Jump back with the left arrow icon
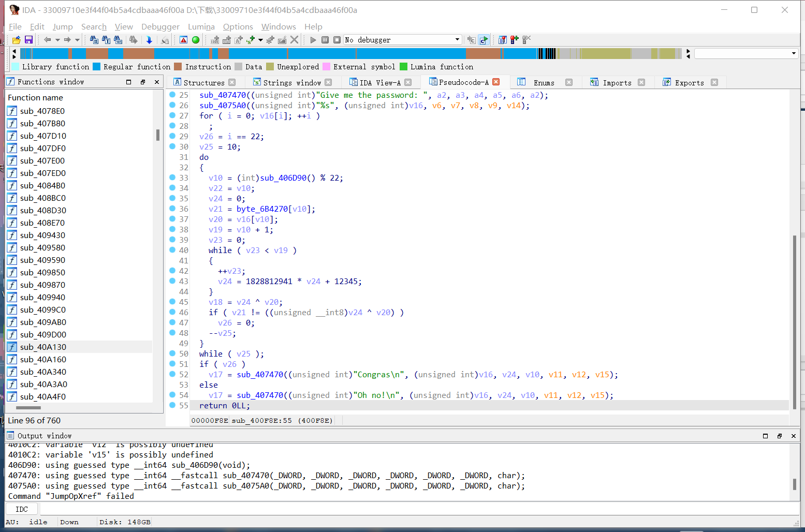Image resolution: width=805 pixels, height=532 pixels. [x=48, y=40]
